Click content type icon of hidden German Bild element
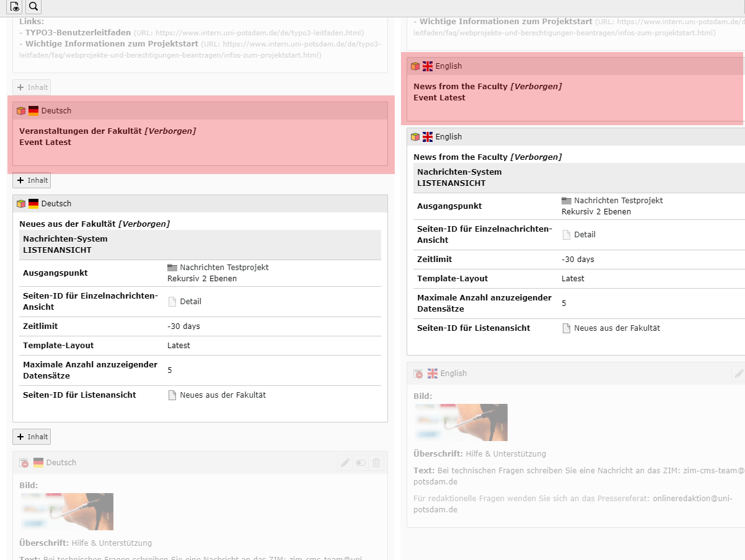The height and width of the screenshot is (560, 745). point(24,463)
